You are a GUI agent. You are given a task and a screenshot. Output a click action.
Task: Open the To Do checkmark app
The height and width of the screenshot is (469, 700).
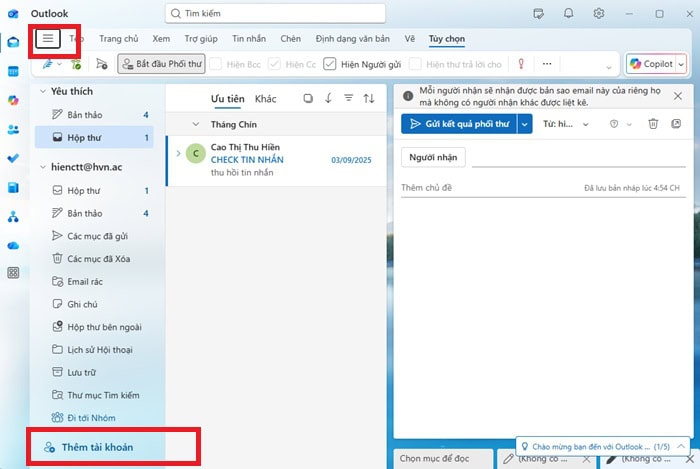pyautogui.click(x=13, y=158)
